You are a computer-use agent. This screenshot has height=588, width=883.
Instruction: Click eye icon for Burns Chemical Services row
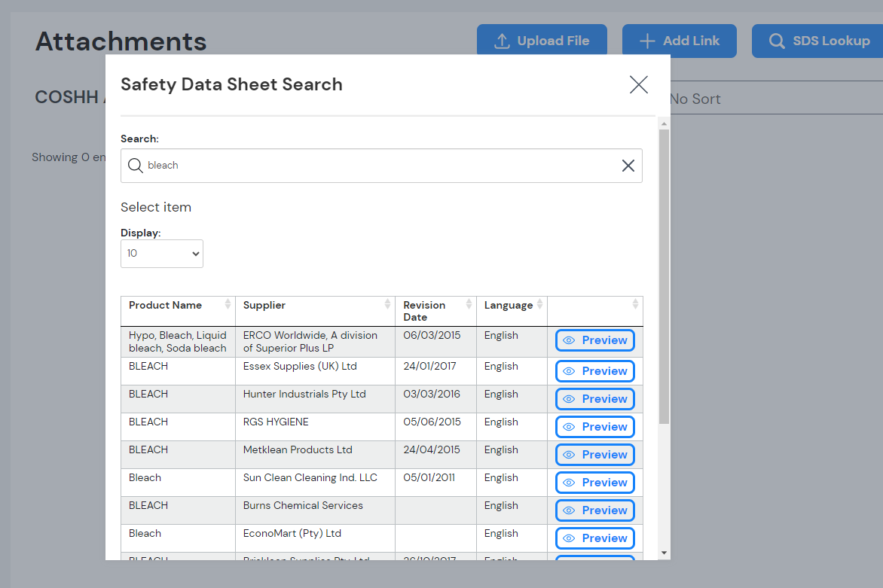(x=569, y=510)
